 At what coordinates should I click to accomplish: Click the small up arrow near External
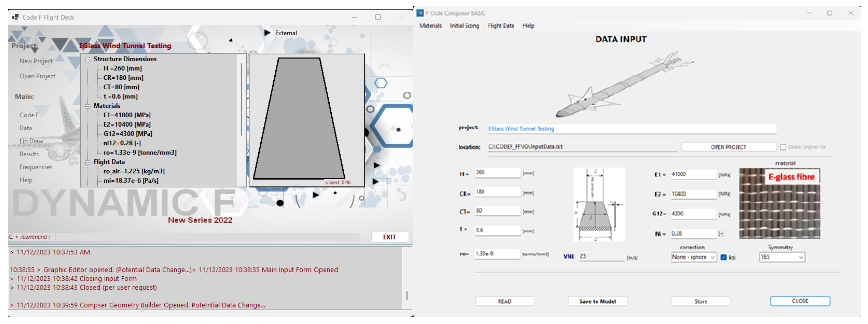[x=231, y=40]
